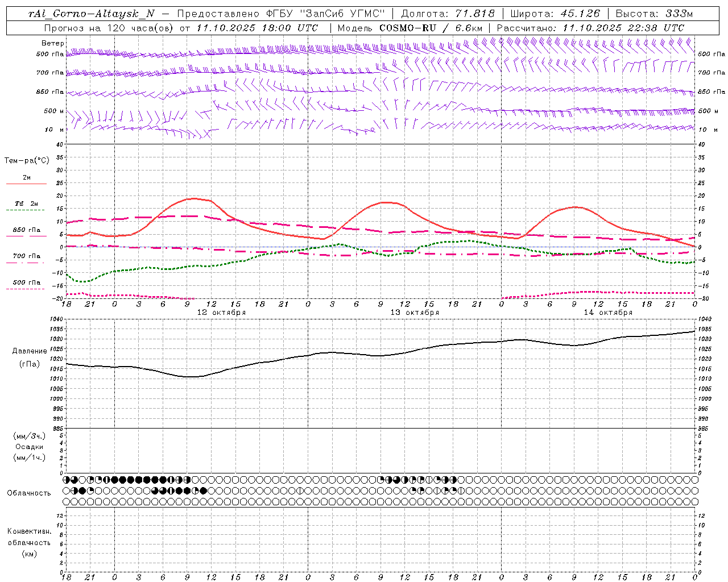Screen dimensions: 728x582
Task: Click the Давление axis title
Action: coord(30,351)
